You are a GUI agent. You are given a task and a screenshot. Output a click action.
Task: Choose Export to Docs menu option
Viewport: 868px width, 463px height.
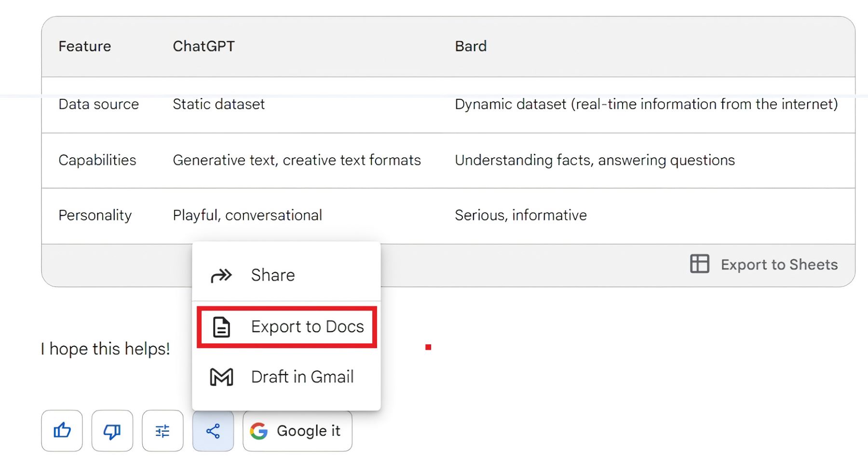(286, 327)
